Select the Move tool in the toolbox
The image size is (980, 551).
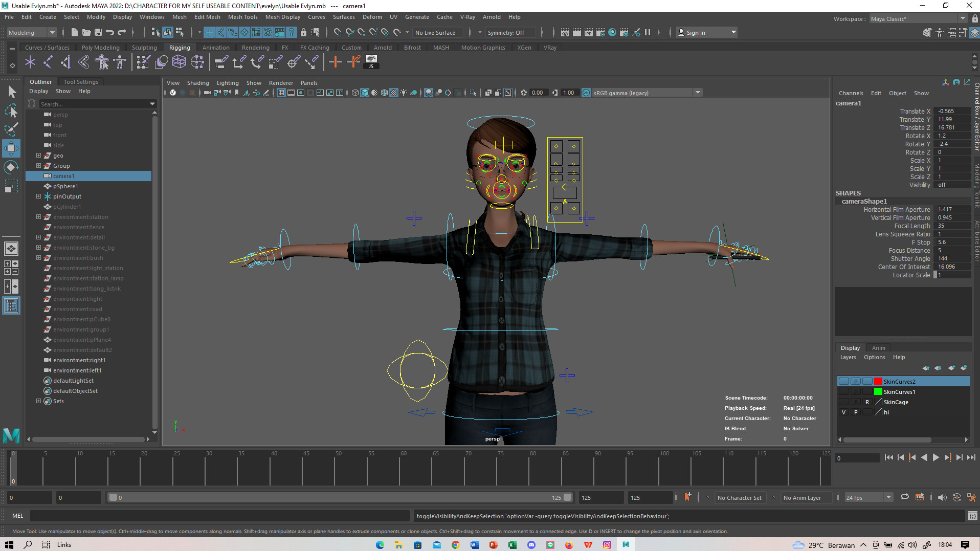point(11,148)
